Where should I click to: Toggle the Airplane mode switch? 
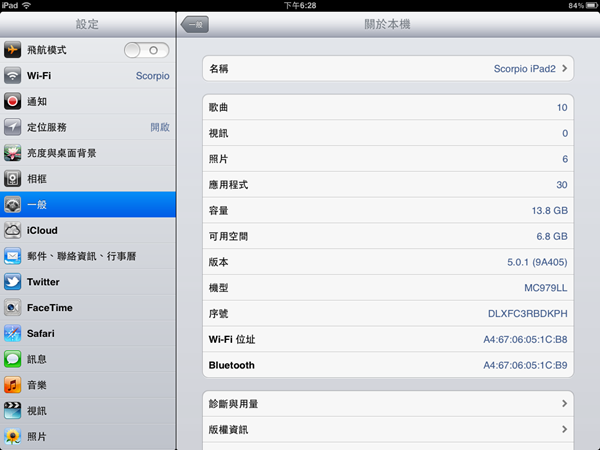(x=147, y=50)
